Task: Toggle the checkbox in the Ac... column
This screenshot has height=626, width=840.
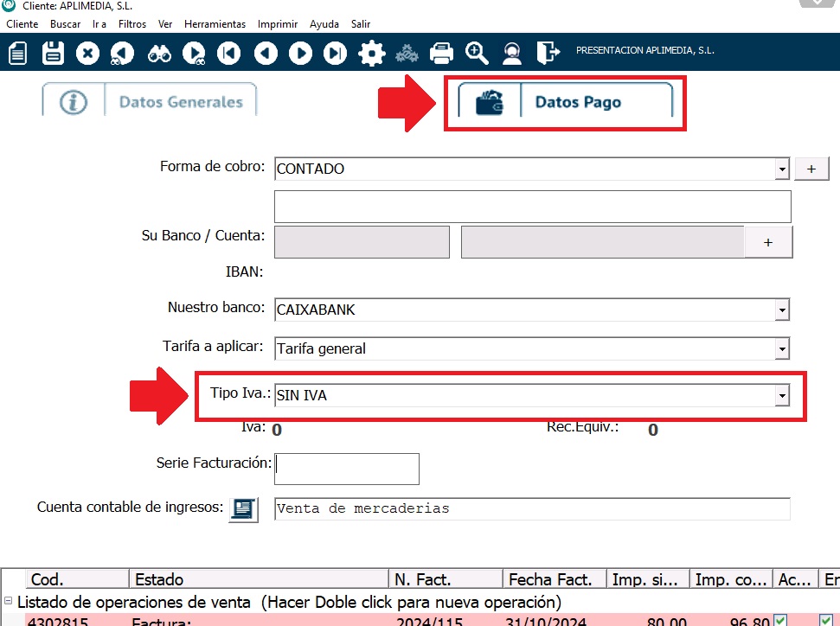Action: pos(780,620)
